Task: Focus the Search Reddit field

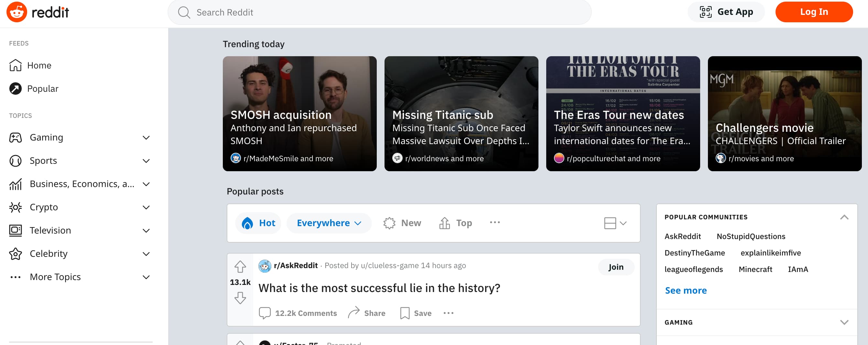Action: click(x=379, y=13)
